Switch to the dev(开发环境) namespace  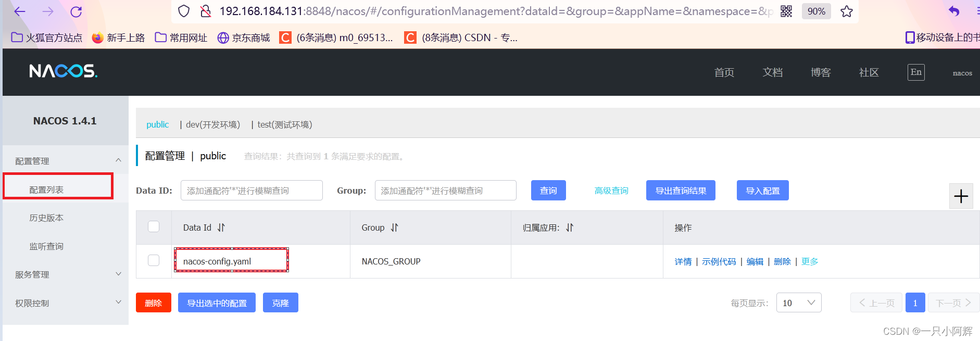point(213,124)
